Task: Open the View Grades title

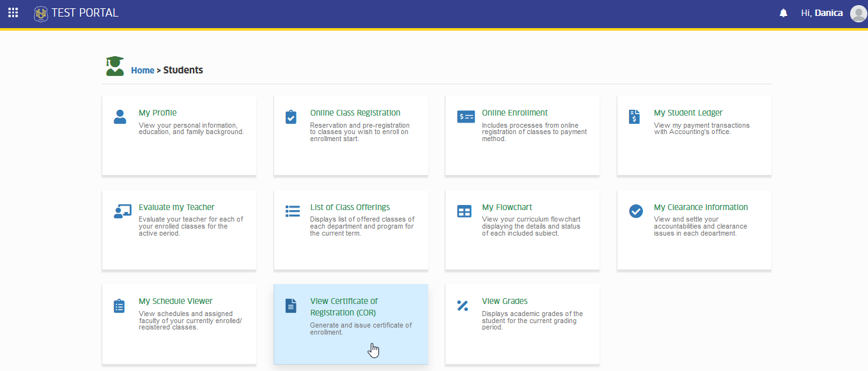Action: [505, 301]
